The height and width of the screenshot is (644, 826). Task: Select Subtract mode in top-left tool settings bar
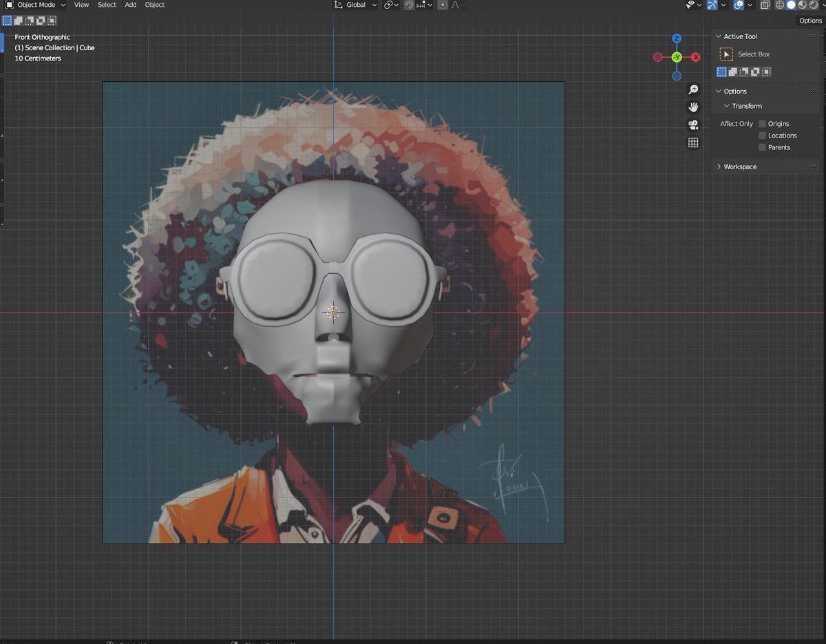pyautogui.click(x=30, y=21)
